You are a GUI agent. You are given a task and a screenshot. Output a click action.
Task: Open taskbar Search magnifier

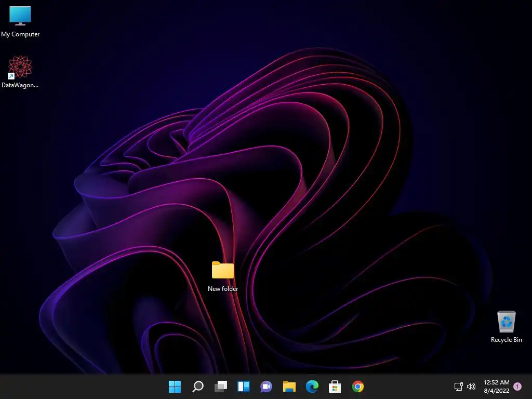[198, 387]
